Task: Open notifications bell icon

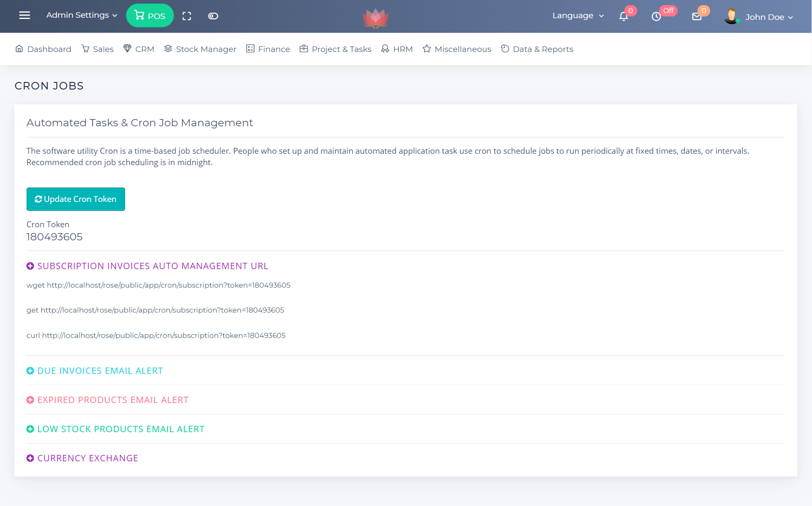Action: click(x=624, y=16)
